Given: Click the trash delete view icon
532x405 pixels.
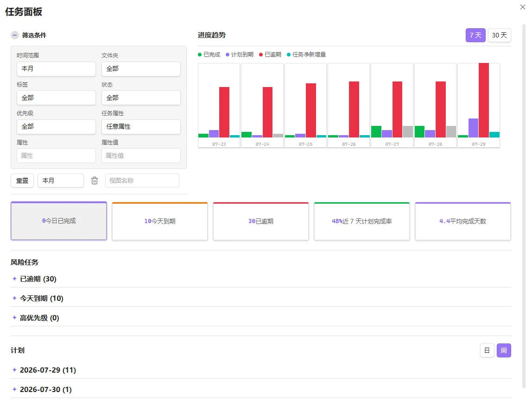Looking at the screenshot, I should (95, 181).
